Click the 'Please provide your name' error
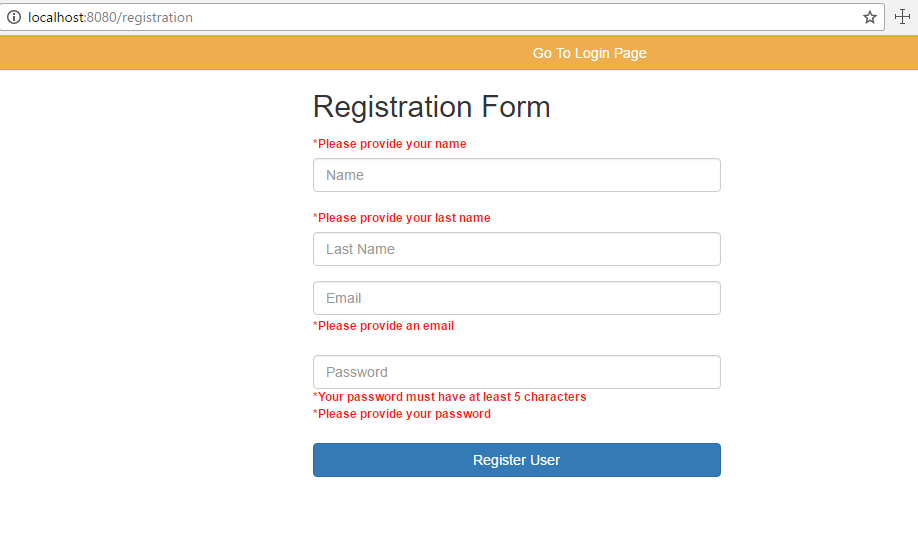918x538 pixels. coord(389,144)
